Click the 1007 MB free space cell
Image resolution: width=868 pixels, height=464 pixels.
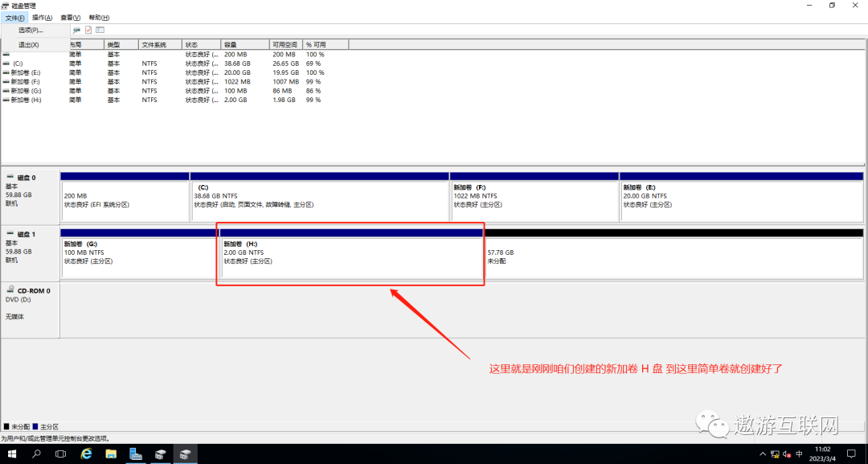pos(284,81)
